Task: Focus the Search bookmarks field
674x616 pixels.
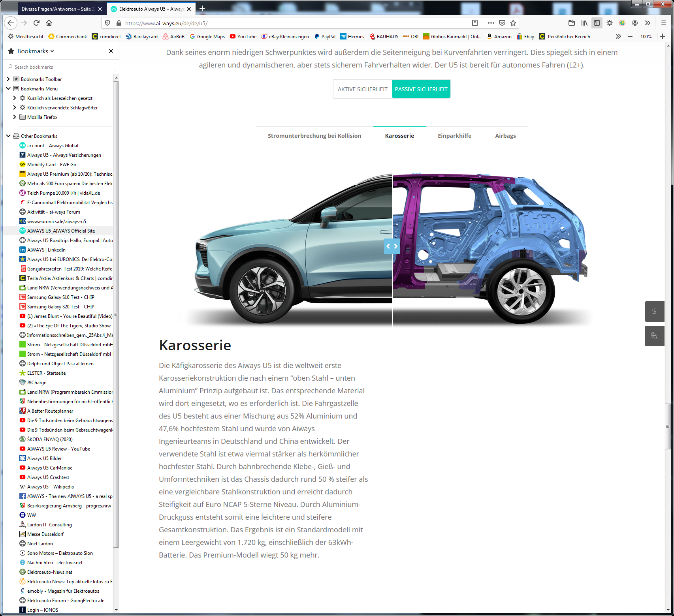Action: click(61, 67)
